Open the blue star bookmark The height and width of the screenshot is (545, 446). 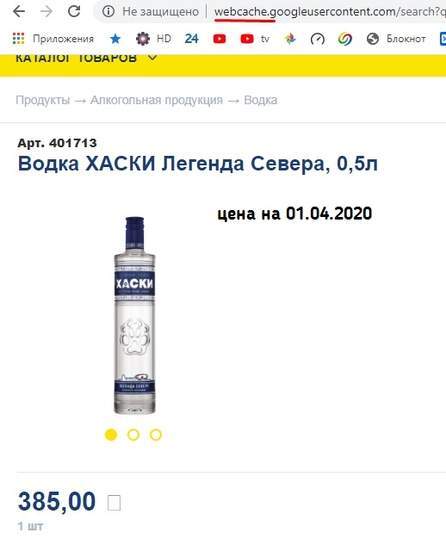(x=115, y=39)
